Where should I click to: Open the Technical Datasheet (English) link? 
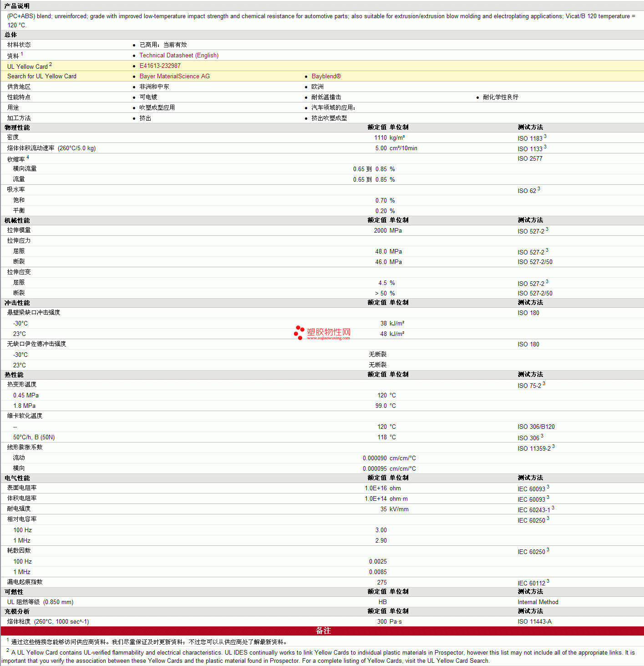click(179, 55)
